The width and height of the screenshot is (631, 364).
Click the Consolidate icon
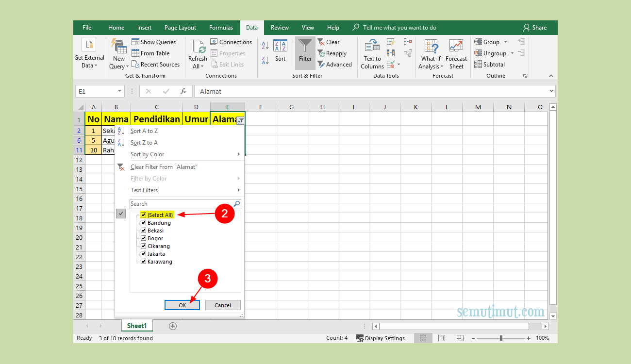click(x=407, y=42)
